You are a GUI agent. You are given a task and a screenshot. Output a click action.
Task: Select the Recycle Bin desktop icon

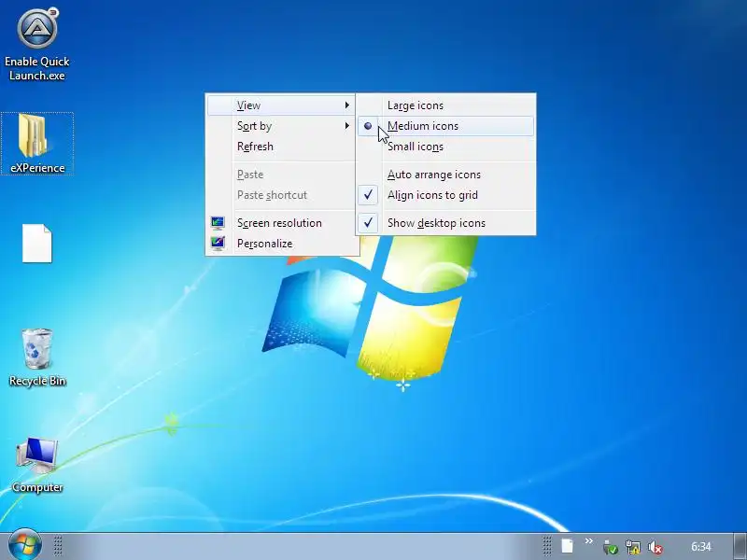point(37,357)
